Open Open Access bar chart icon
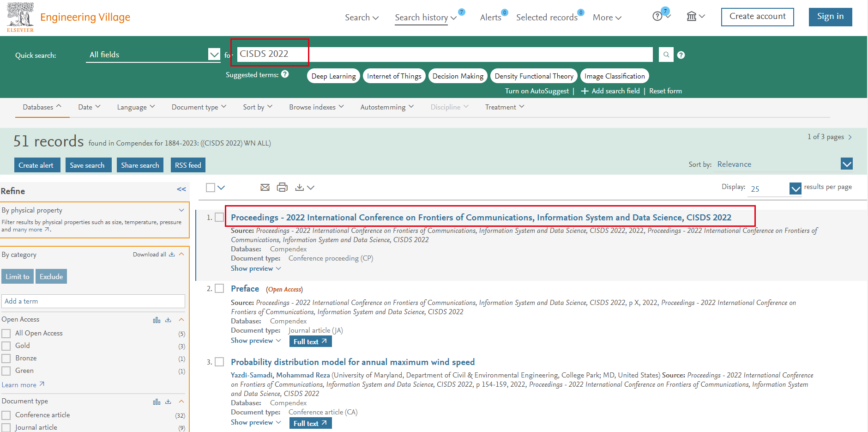Image resolution: width=868 pixels, height=432 pixels. click(157, 320)
